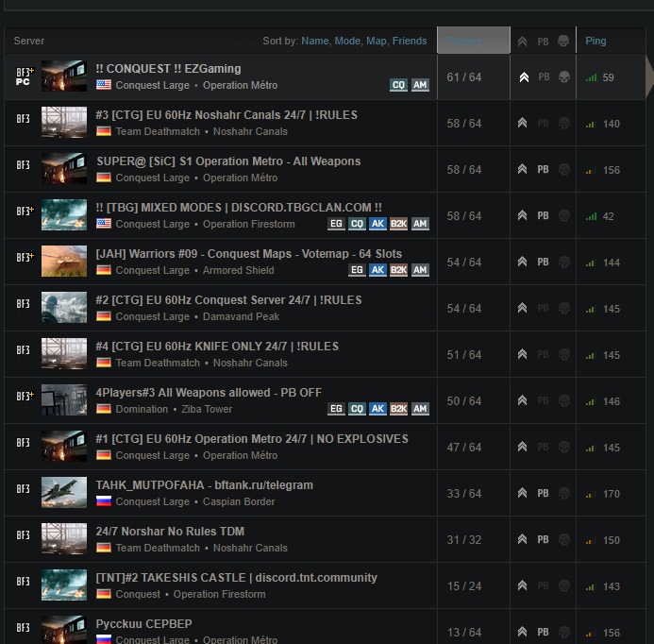Click German flag on SUPER@ [SiC] server
The image size is (654, 644).
(x=104, y=178)
